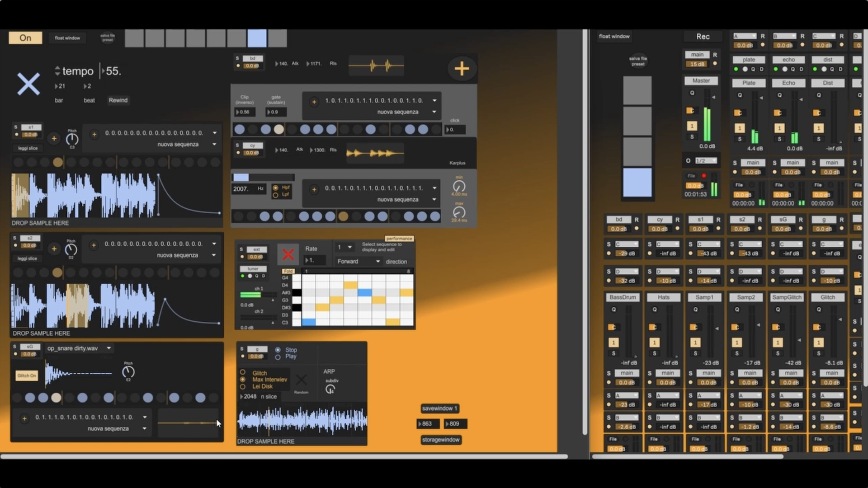Click the salva file preset icon beside float window
The image size is (868, 488).
(x=108, y=38)
